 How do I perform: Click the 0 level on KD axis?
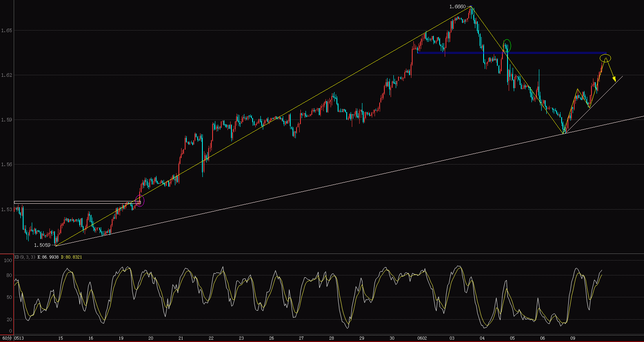(11, 331)
